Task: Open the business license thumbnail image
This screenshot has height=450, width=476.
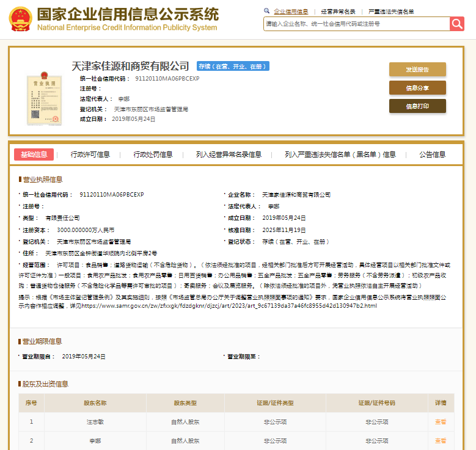Action: (44, 97)
